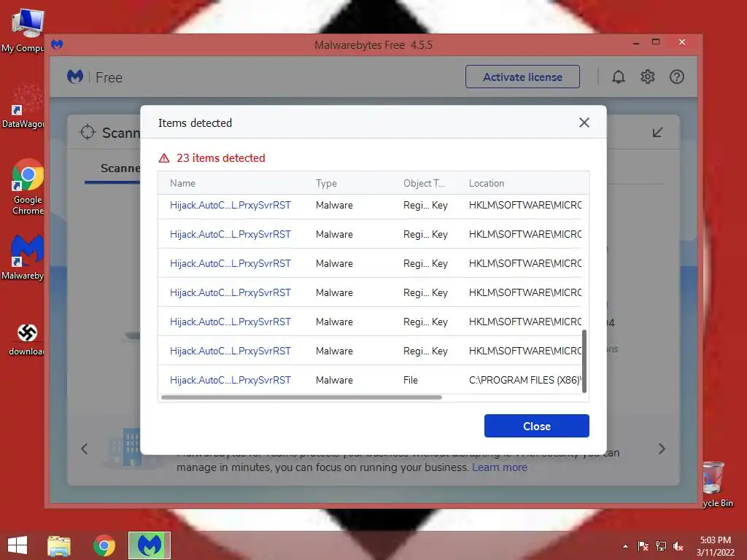Close the Malwarebytes Free window
This screenshot has width=747, height=560.
[682, 42]
